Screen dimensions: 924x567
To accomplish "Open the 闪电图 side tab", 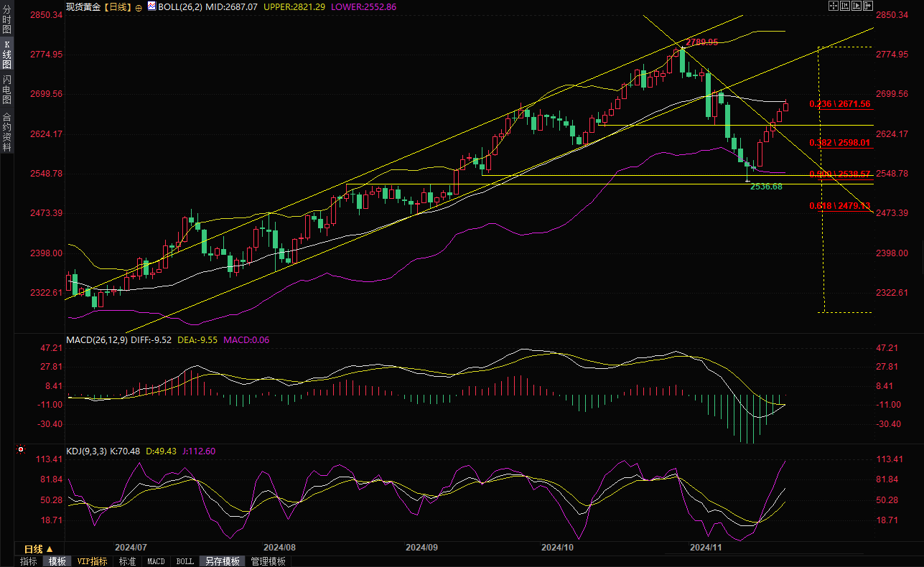I will click(6, 89).
